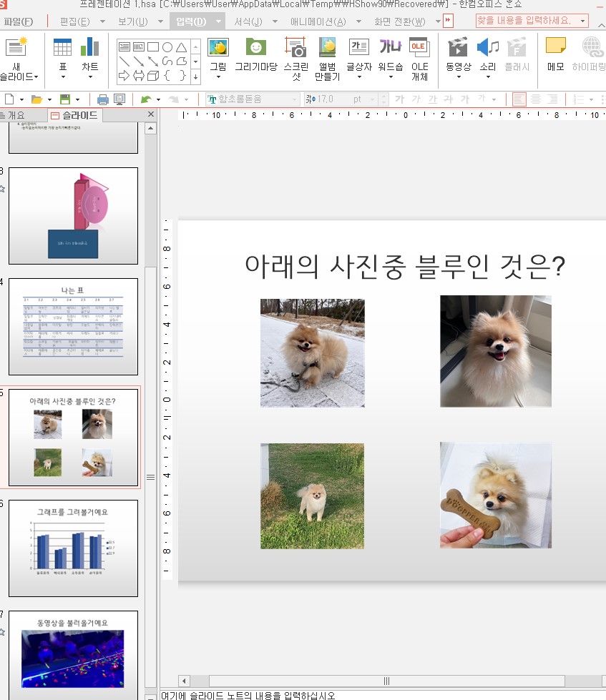Select the vertical text box shape

[139, 47]
